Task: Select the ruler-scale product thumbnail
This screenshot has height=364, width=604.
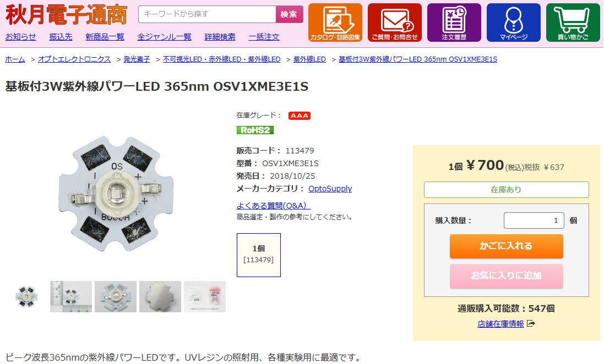Action: coord(71,296)
